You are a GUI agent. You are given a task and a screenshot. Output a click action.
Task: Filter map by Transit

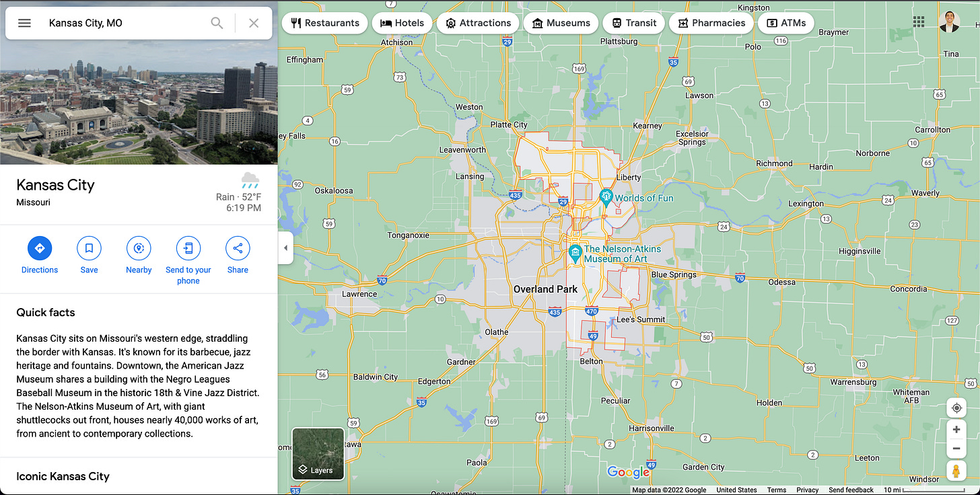634,23
